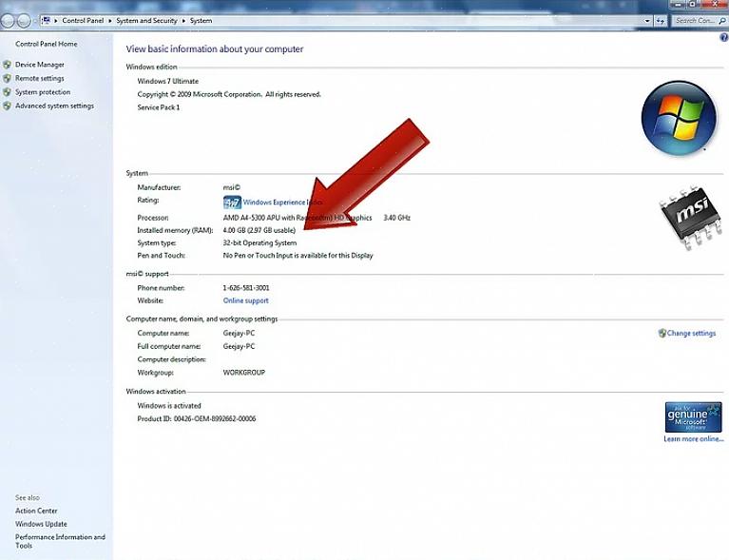Click shield icon next to Change settings
The height and width of the screenshot is (560, 729).
tap(662, 333)
